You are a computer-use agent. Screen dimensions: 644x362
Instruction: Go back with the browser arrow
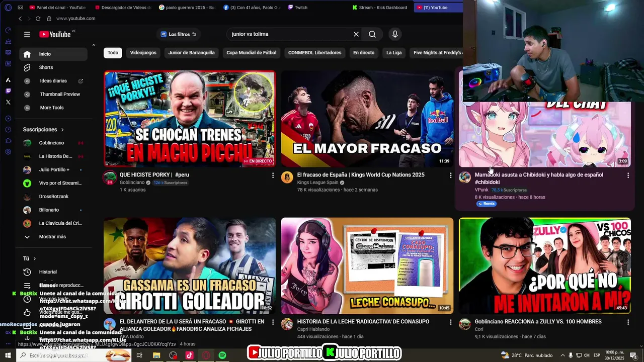[20, 19]
